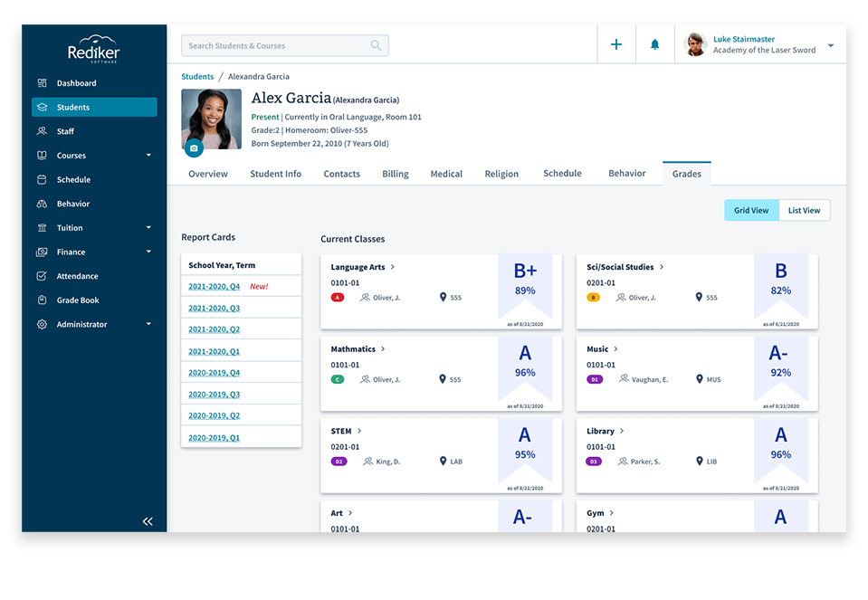The height and width of the screenshot is (600, 868).
Task: Switch to the Billing tab
Action: coord(396,174)
